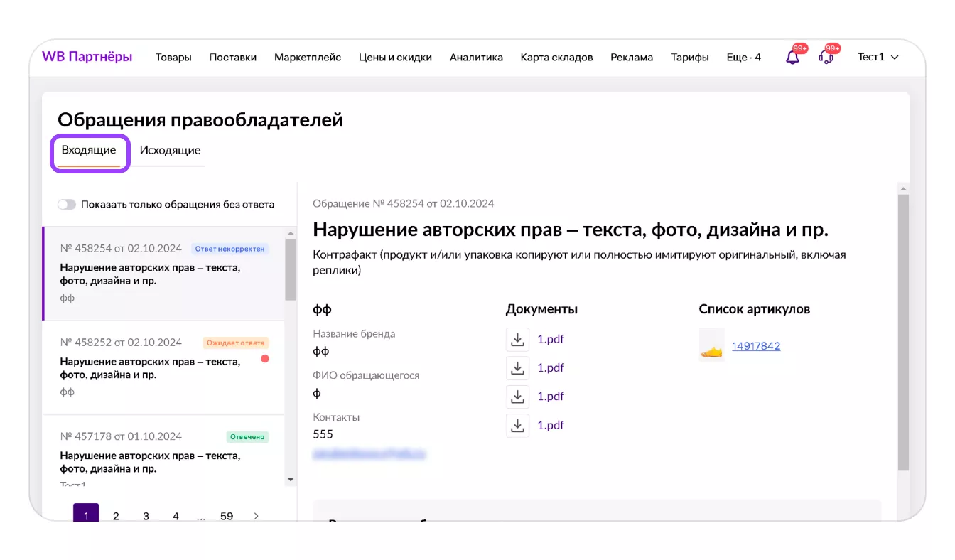Open the Товары menu
955x560 pixels.
point(174,58)
